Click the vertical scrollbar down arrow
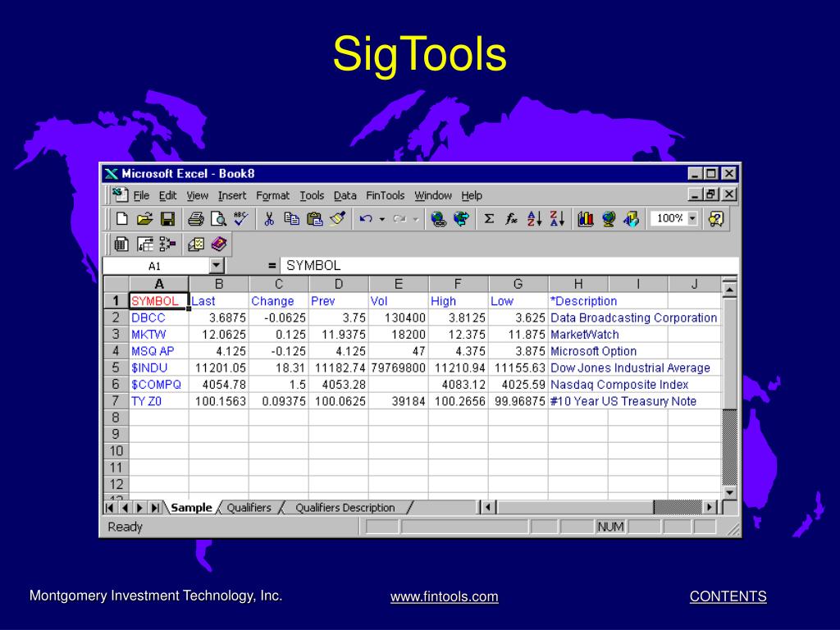 729,492
